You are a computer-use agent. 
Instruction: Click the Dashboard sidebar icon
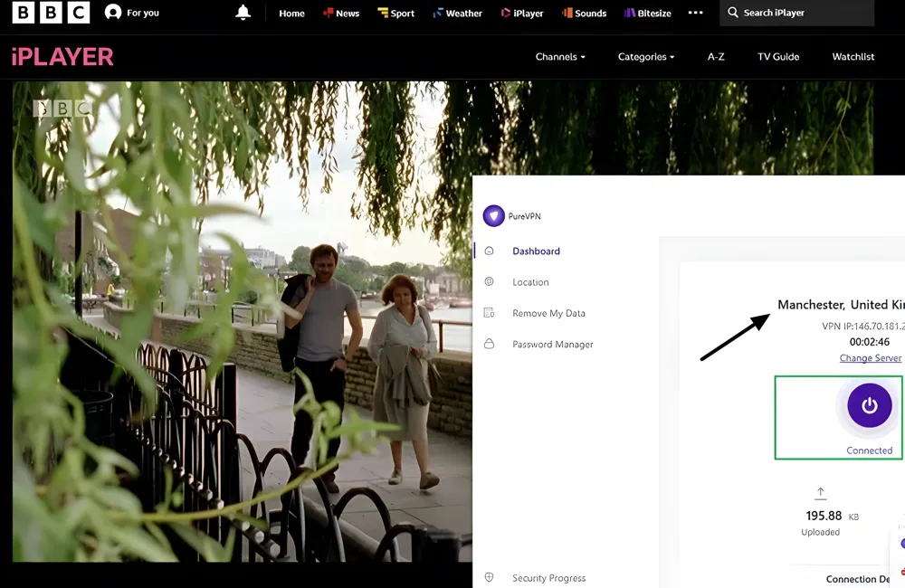click(x=489, y=251)
